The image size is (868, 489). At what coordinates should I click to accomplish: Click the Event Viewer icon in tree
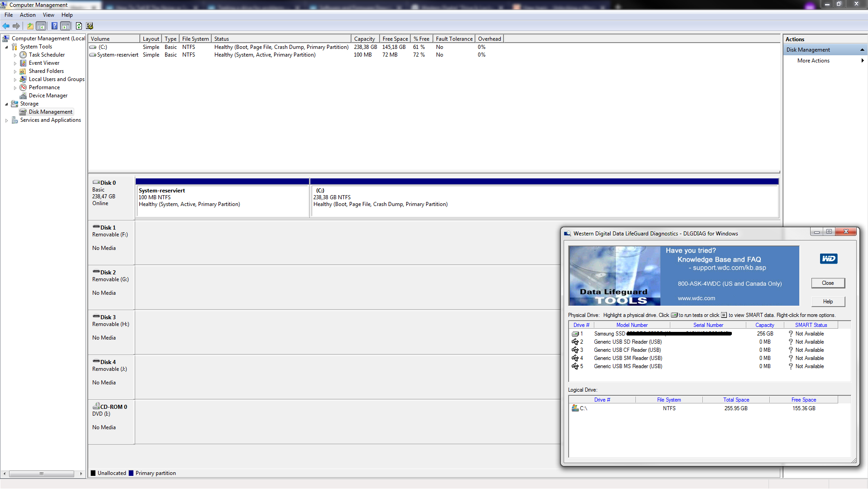coord(23,63)
